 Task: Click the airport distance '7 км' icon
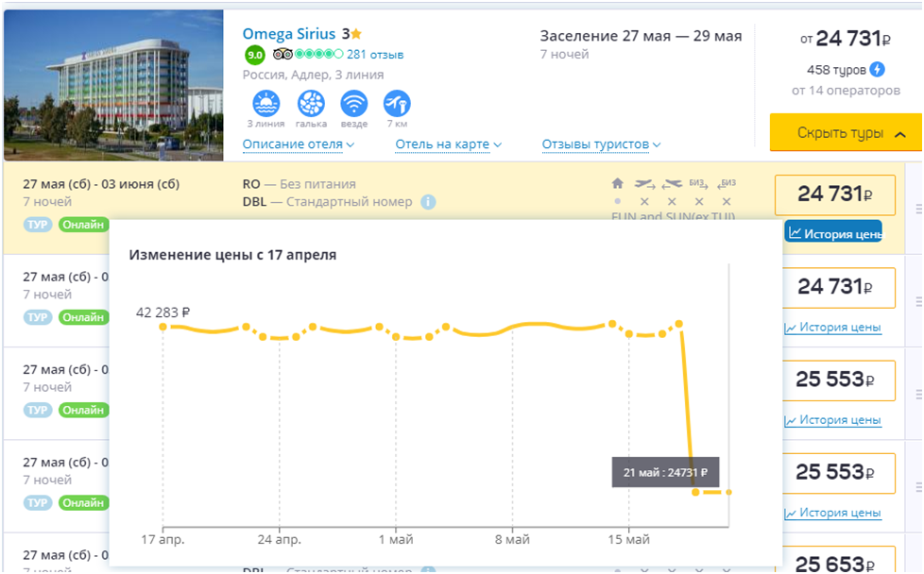click(397, 103)
